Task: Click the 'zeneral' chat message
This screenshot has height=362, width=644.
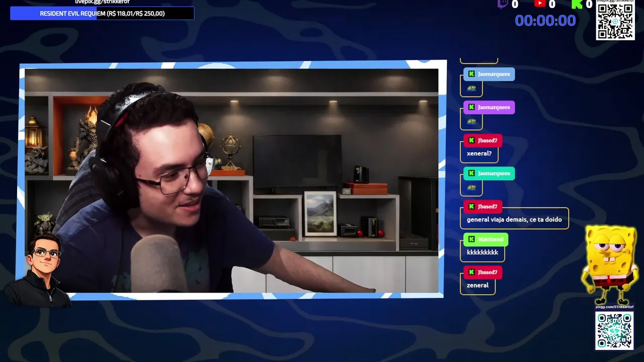Action: [477, 285]
